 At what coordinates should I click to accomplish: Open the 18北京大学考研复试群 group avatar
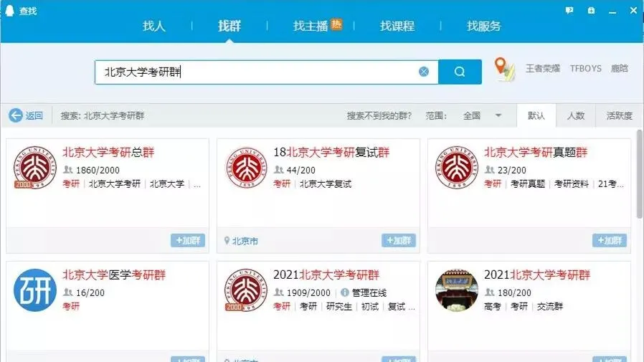245,167
